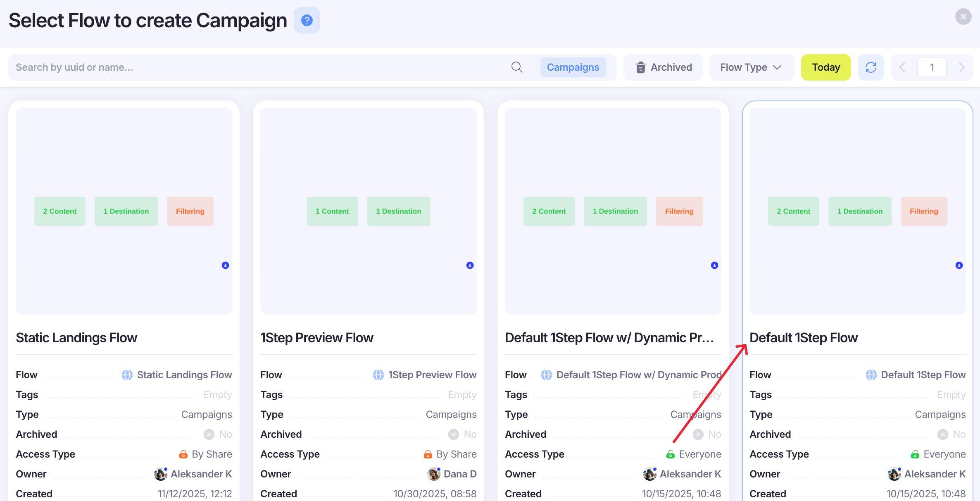This screenshot has height=501, width=980.
Task: Click user badge icon in Default 1Step preview
Action: pyautogui.click(x=959, y=265)
